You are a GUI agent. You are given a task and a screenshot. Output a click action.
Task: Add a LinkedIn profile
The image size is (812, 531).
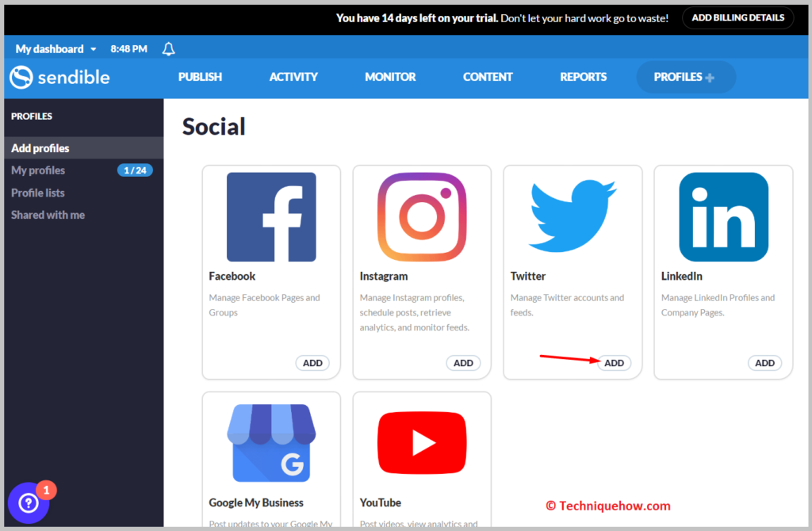click(764, 363)
